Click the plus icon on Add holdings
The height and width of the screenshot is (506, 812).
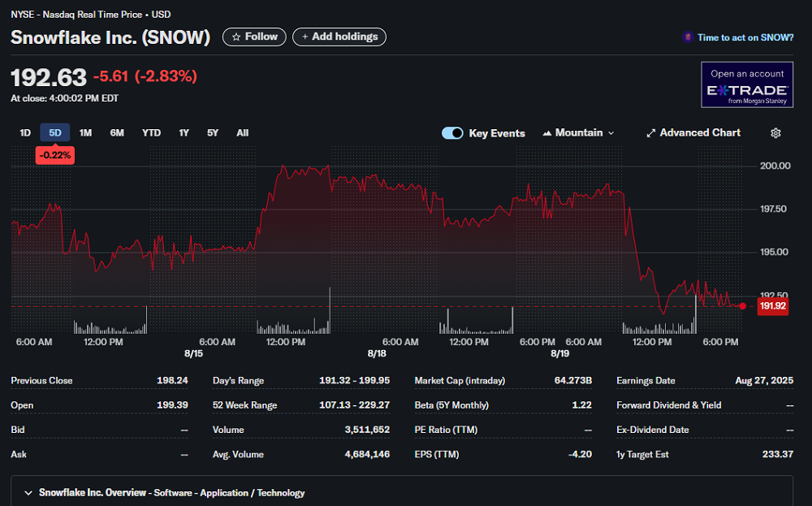point(305,37)
